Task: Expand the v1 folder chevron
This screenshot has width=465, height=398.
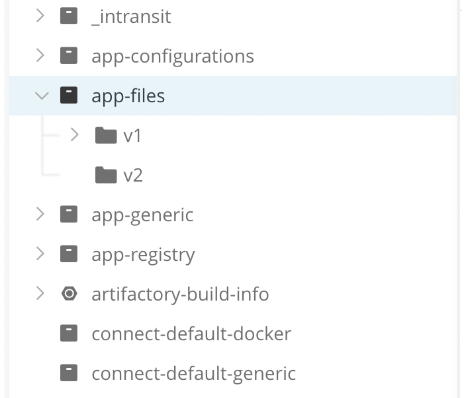Action: [75, 135]
